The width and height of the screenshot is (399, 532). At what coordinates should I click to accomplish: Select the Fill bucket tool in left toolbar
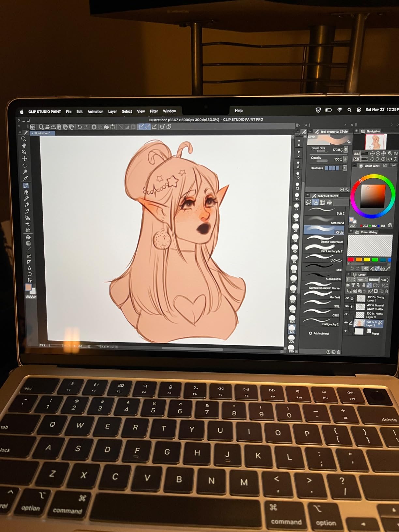pos(28,237)
